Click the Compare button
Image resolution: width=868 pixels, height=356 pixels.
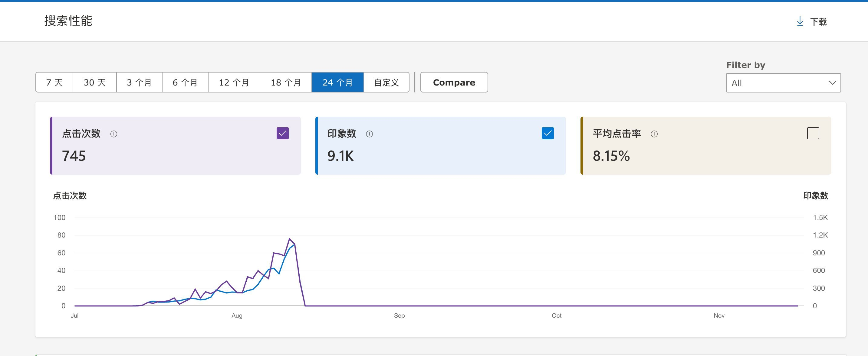454,82
